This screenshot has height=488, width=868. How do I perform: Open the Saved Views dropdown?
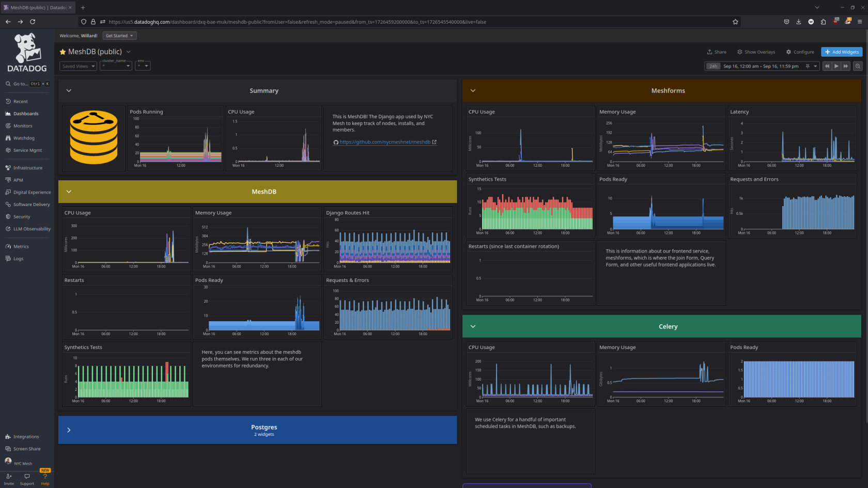click(79, 66)
